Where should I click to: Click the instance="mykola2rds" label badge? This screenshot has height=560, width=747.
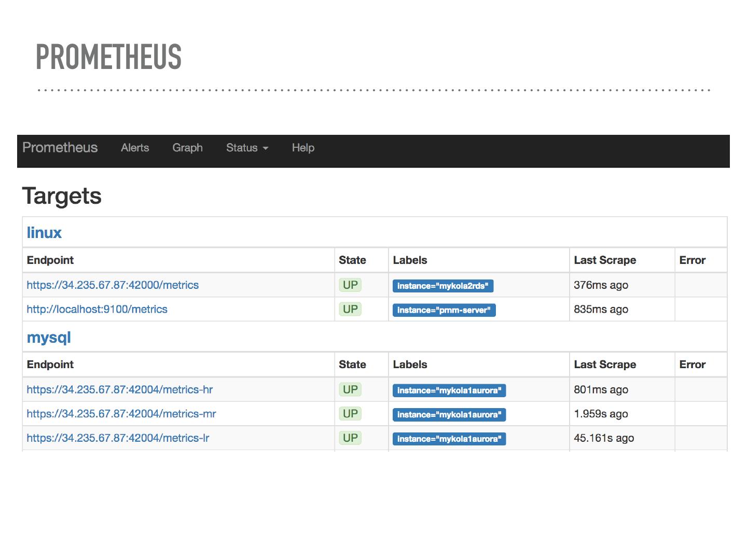442,286
